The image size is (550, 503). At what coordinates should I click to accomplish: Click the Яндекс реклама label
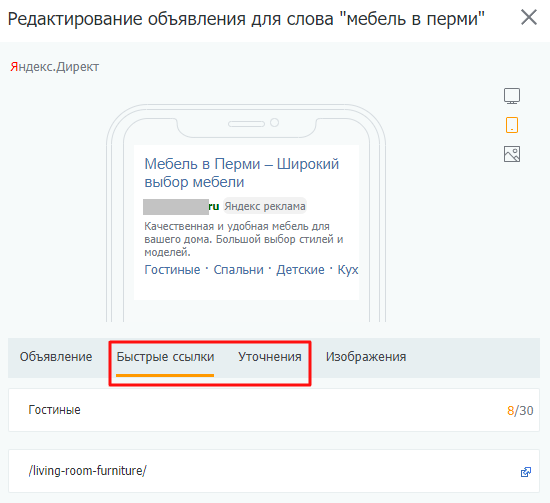[x=265, y=206]
